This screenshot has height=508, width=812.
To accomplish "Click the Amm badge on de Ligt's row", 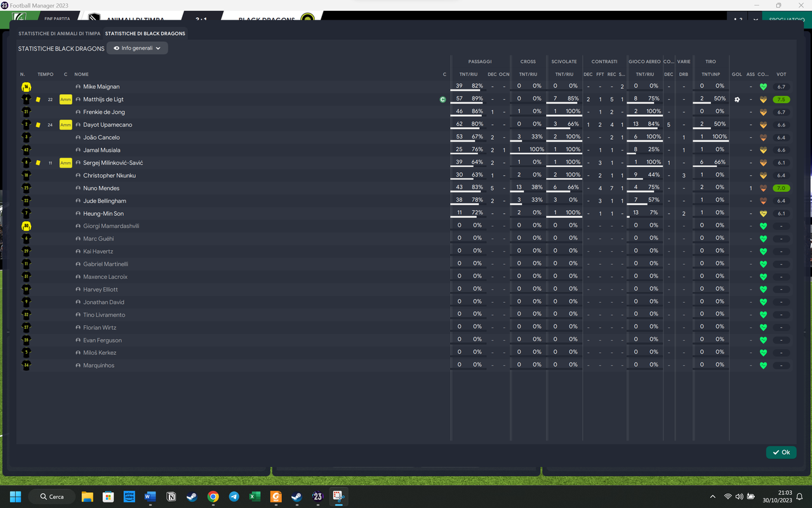I will pyautogui.click(x=65, y=99).
